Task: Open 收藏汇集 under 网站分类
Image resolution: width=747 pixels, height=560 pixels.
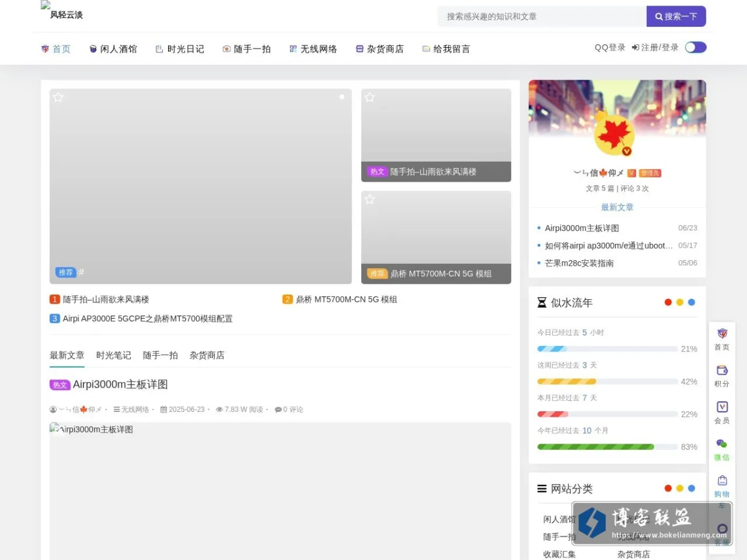Action: pos(559,554)
